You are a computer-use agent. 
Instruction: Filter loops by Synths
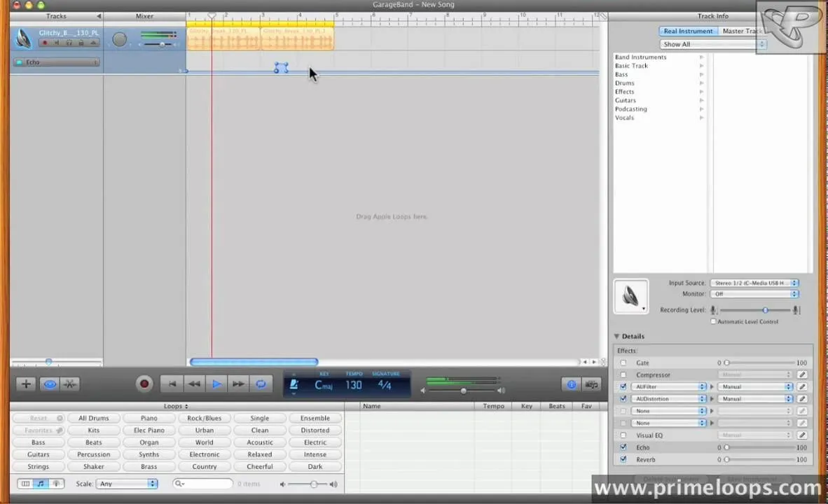click(149, 454)
